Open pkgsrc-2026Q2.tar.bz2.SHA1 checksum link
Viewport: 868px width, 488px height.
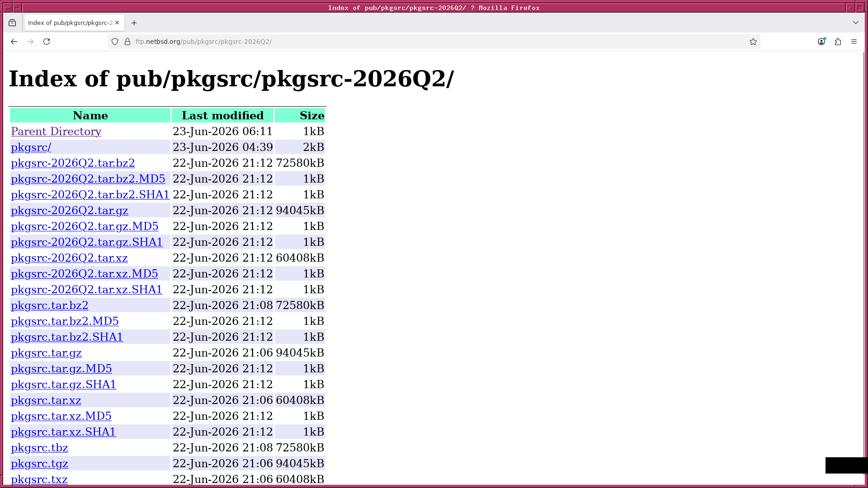point(90,195)
